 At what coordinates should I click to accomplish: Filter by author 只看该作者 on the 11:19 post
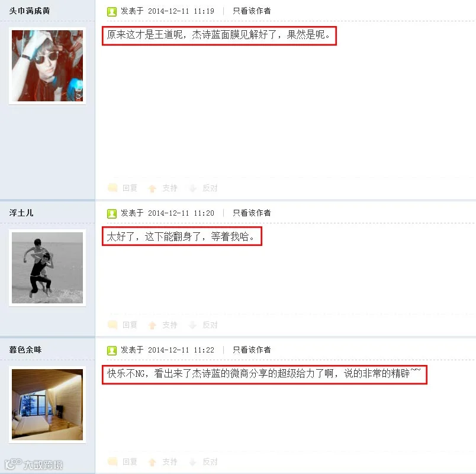point(252,11)
